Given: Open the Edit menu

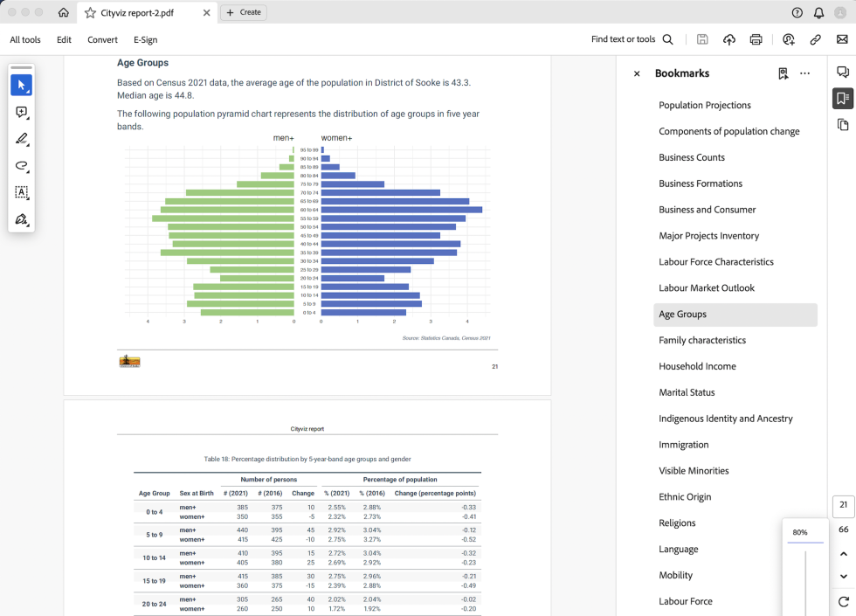Looking at the screenshot, I should 64,39.
